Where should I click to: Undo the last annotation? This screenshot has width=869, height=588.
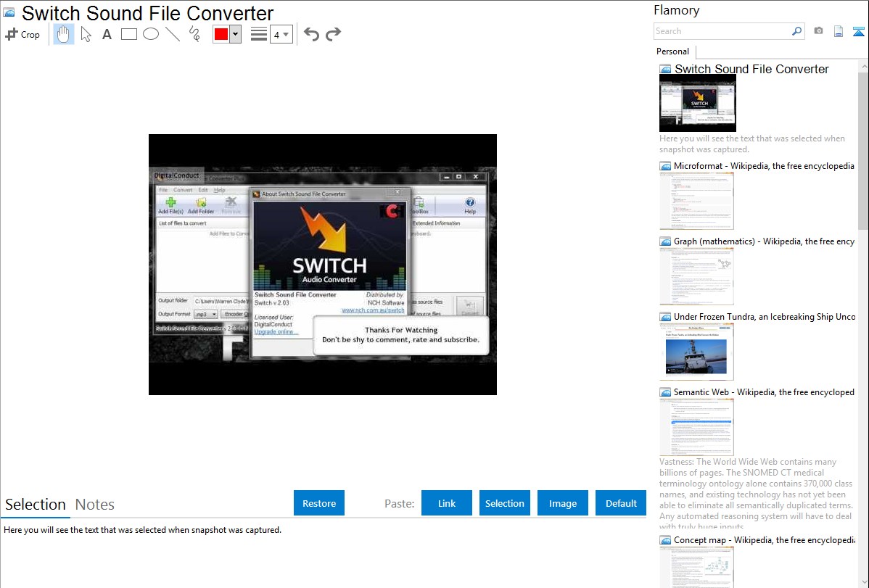pyautogui.click(x=311, y=34)
